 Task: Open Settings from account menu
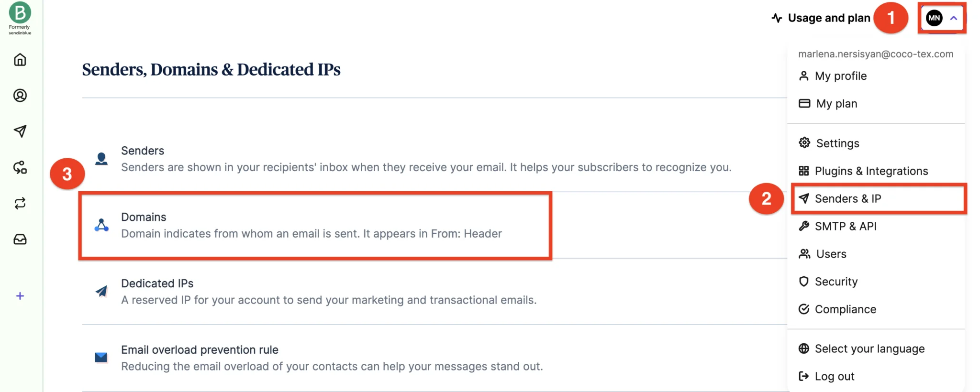click(829, 143)
